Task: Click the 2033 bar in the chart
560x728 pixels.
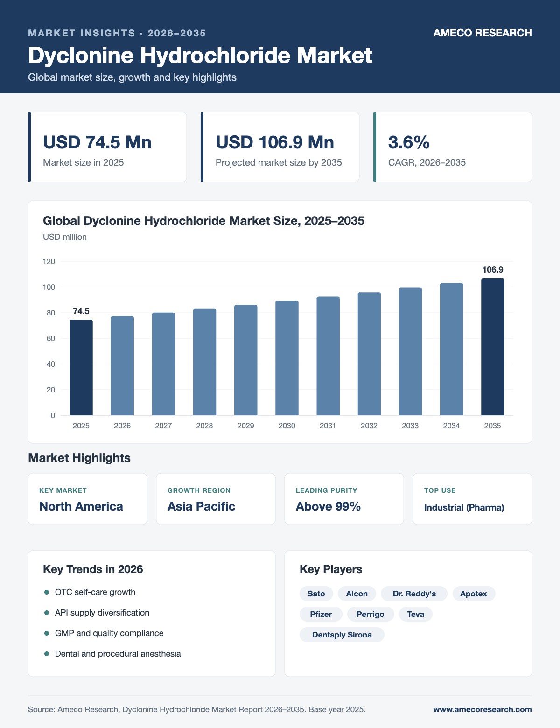Action: click(x=410, y=351)
